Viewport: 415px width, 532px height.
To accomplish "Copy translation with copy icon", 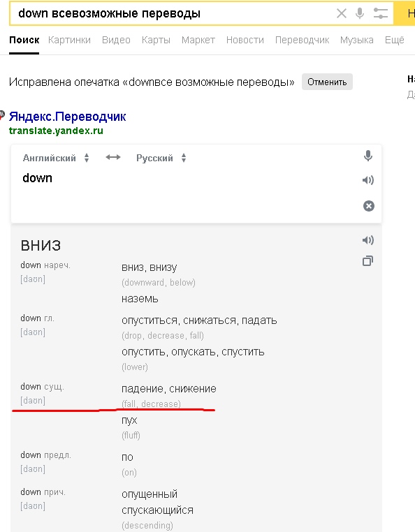I will click(x=367, y=261).
